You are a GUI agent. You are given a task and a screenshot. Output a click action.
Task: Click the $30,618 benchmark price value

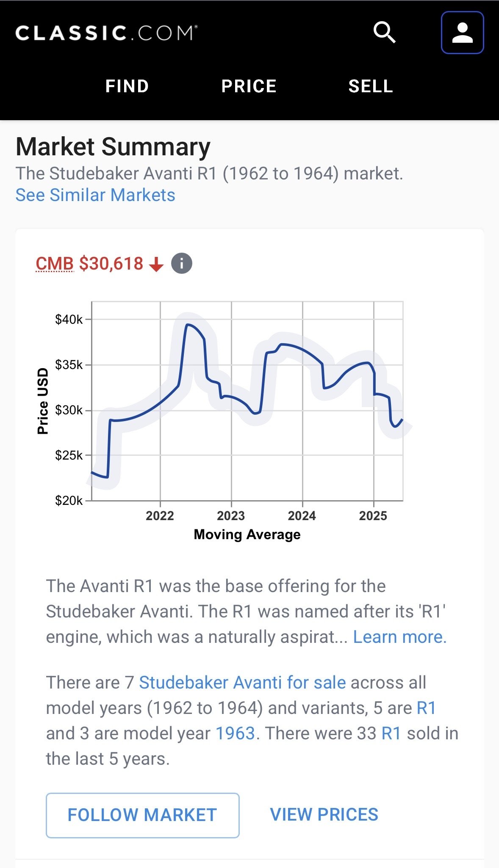click(111, 264)
